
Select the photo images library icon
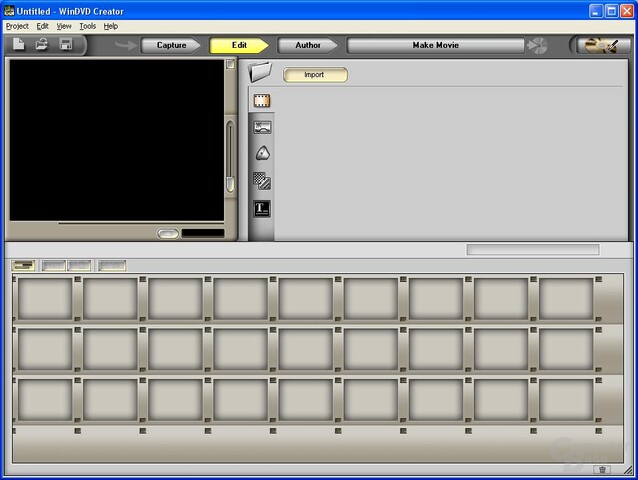(x=262, y=127)
